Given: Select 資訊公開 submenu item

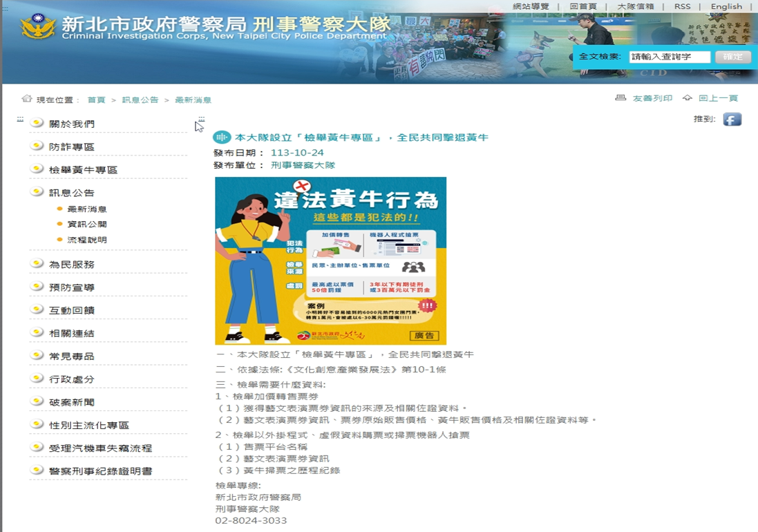Looking at the screenshot, I should [x=87, y=225].
